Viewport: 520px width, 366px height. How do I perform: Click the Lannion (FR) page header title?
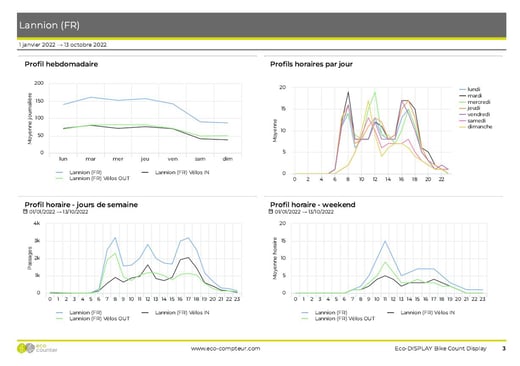pyautogui.click(x=49, y=25)
